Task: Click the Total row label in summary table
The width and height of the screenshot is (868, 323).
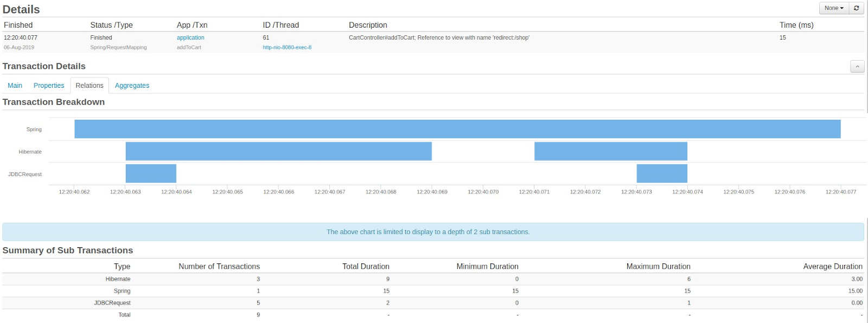Action: click(x=125, y=315)
